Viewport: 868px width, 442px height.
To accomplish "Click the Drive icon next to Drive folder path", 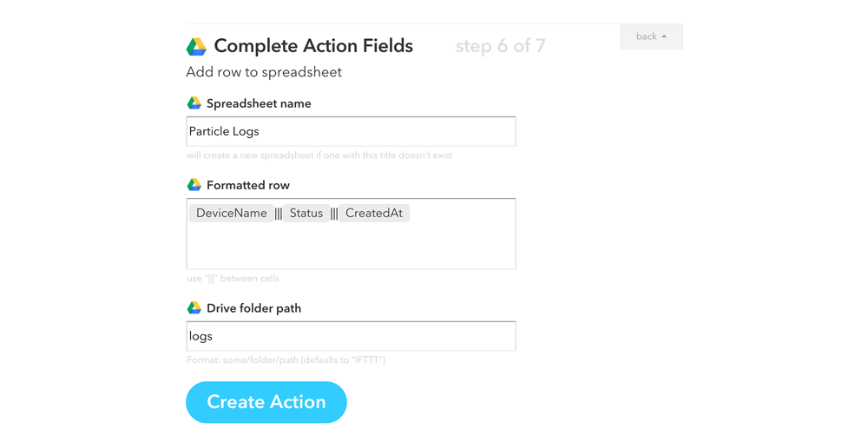I will (194, 308).
